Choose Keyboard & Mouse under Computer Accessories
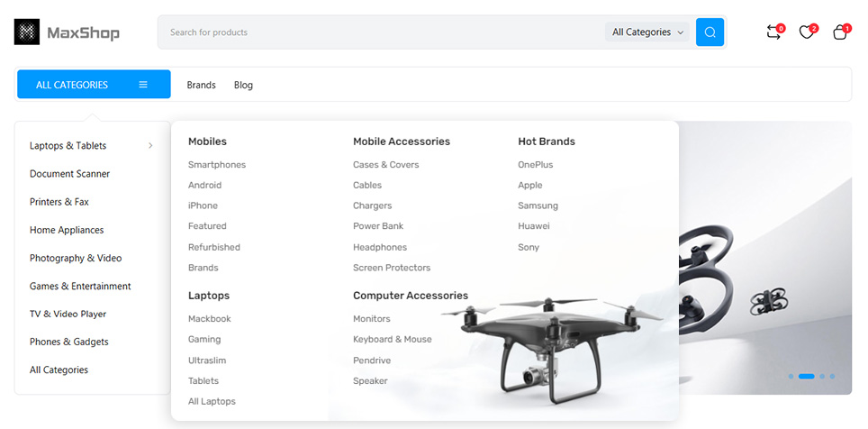The image size is (868, 429). pos(392,340)
